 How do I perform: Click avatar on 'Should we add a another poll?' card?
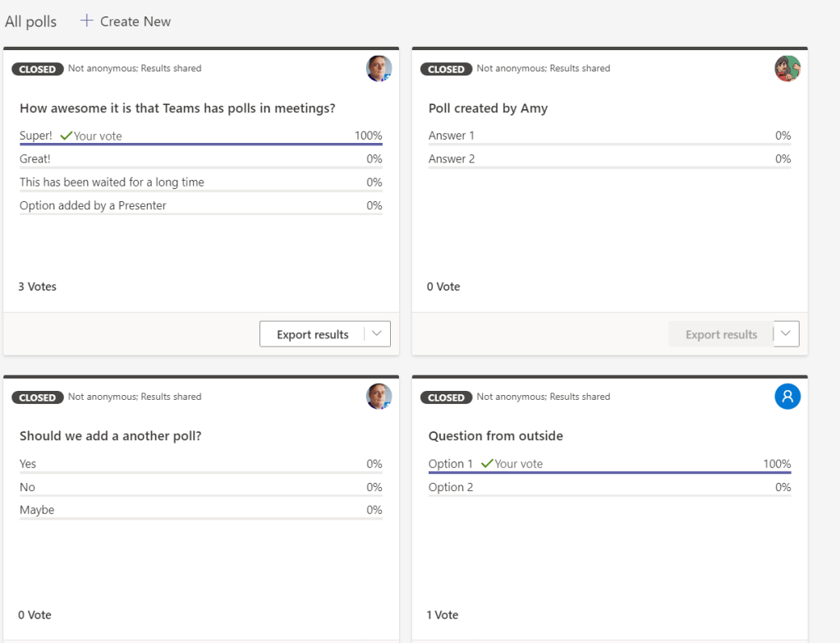pyautogui.click(x=379, y=397)
